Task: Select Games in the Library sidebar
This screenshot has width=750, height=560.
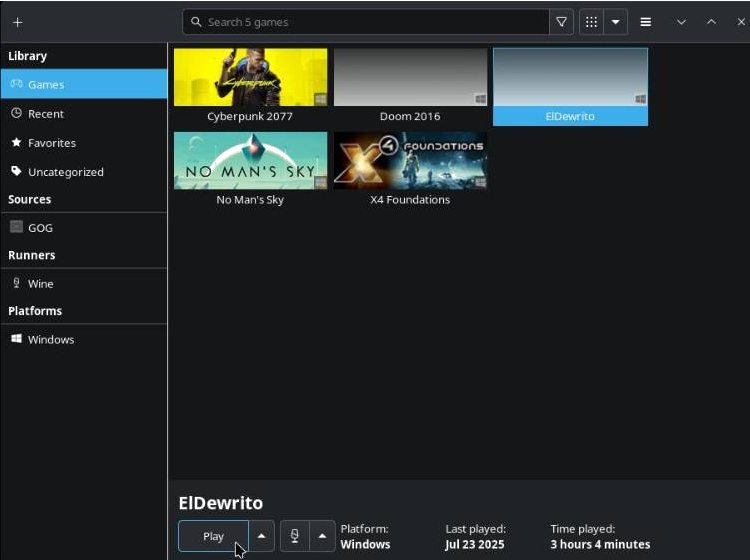Action: [84, 84]
